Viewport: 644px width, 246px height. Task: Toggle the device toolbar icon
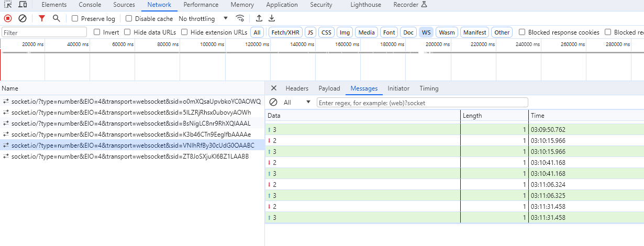pyautogui.click(x=23, y=5)
